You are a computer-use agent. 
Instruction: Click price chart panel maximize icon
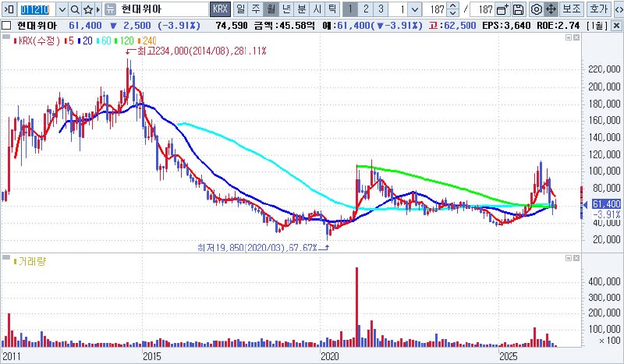pyautogui.click(x=569, y=37)
